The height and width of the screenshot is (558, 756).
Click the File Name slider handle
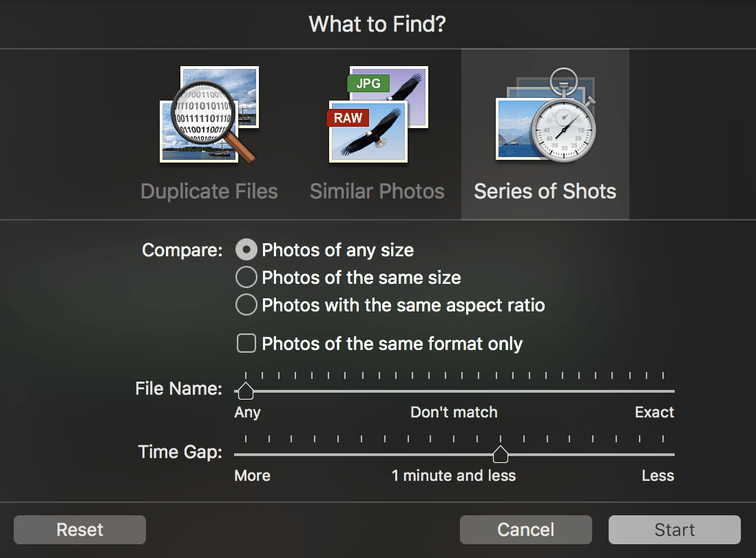[x=244, y=391]
